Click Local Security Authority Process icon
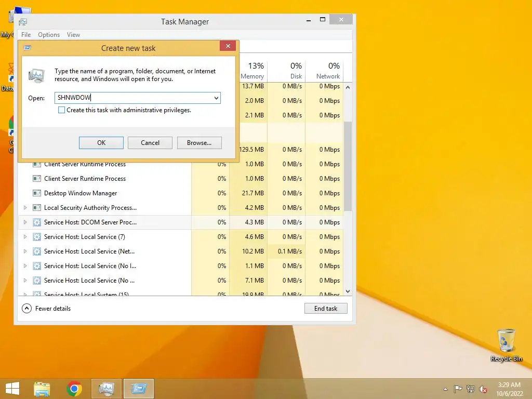The width and height of the screenshot is (532, 399). 37,208
